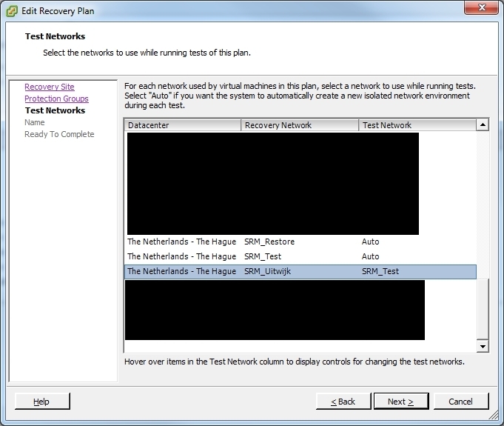Sort by the Datacenter column header
The height and width of the screenshot is (426, 504).
pyautogui.click(x=183, y=125)
